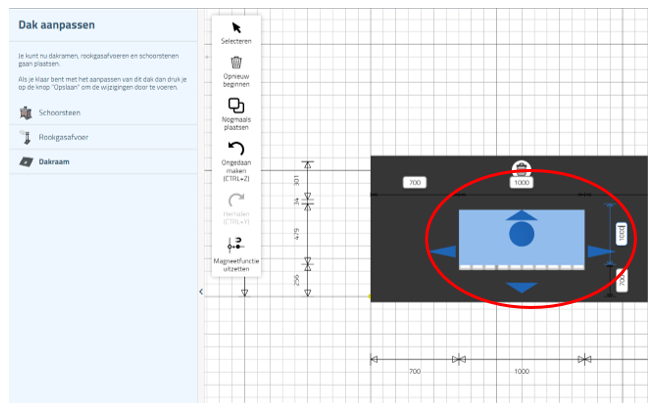654x410 pixels.
Task: Edit the 1000 field at roof top edge
Action: (x=521, y=183)
